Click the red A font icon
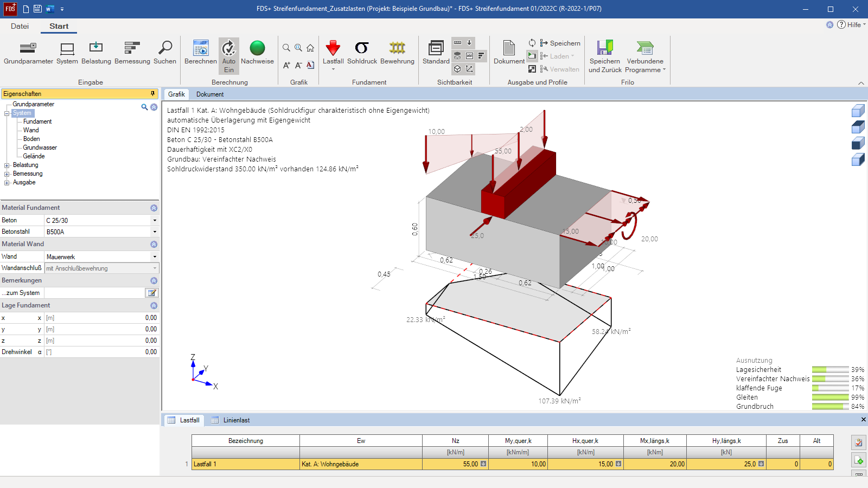Screen dimensions: 868x488 tap(310, 65)
